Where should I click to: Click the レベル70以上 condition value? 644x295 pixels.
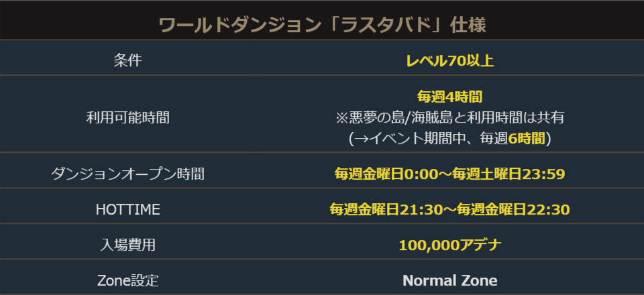tap(449, 60)
